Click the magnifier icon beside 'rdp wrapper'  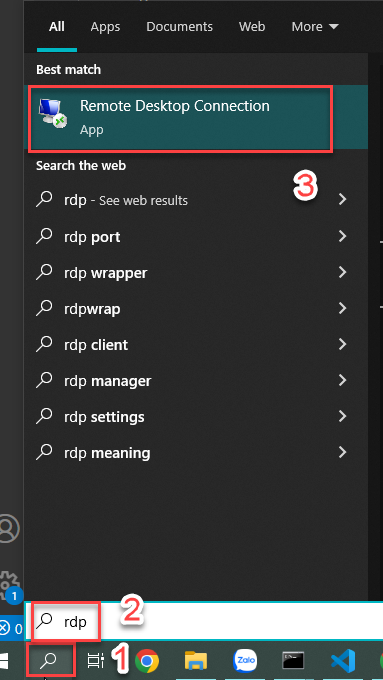(45, 272)
